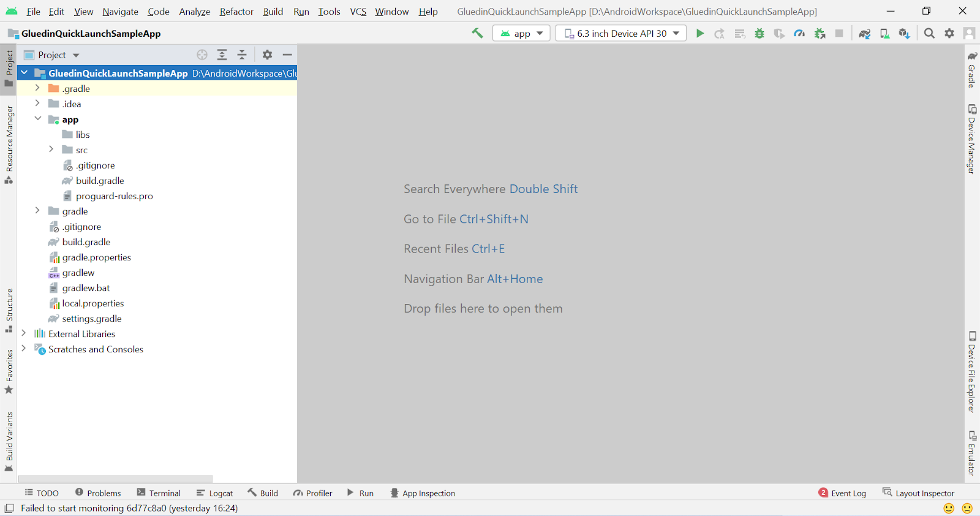The height and width of the screenshot is (516, 980).
Task: Run the app with green play button
Action: pos(699,34)
